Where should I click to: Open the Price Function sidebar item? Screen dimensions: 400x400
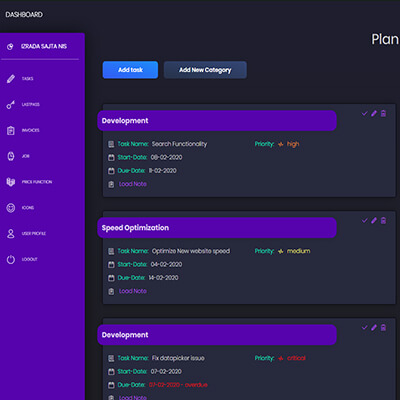[37, 182]
